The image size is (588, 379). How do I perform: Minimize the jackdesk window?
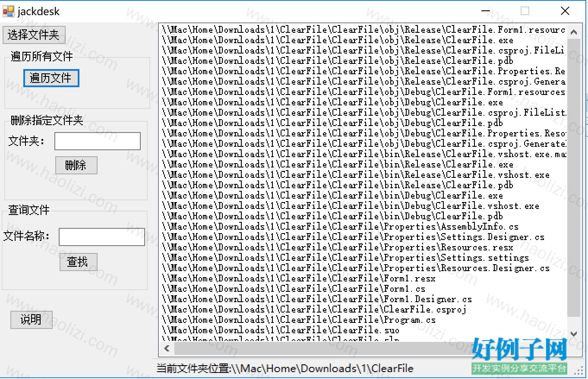pyautogui.click(x=486, y=11)
